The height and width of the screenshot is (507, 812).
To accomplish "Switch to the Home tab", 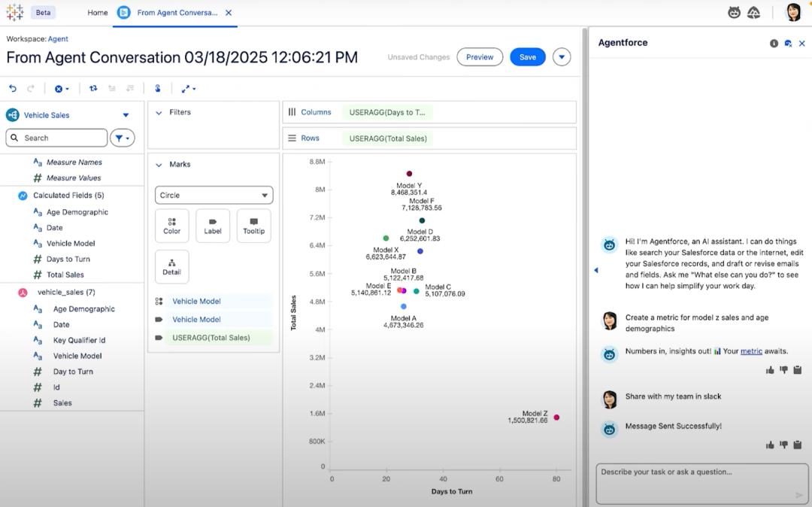I will [x=97, y=13].
